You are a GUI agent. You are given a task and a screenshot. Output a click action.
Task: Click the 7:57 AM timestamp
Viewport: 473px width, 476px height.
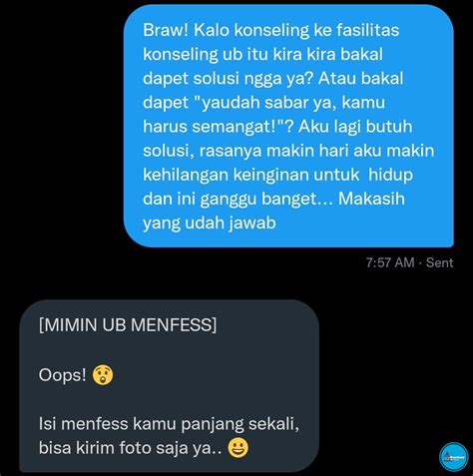[x=390, y=262]
